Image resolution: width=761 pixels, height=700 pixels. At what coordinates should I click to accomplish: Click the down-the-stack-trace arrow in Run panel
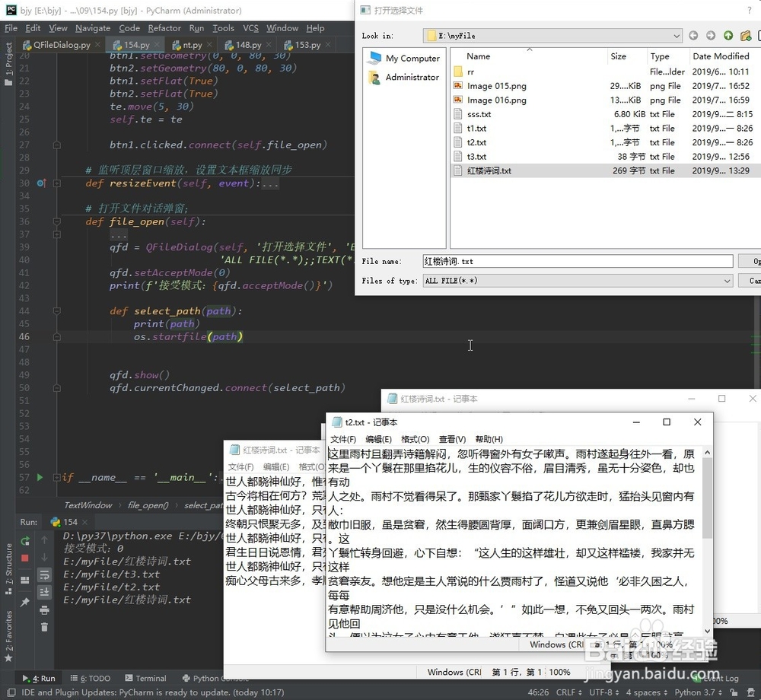click(44, 558)
